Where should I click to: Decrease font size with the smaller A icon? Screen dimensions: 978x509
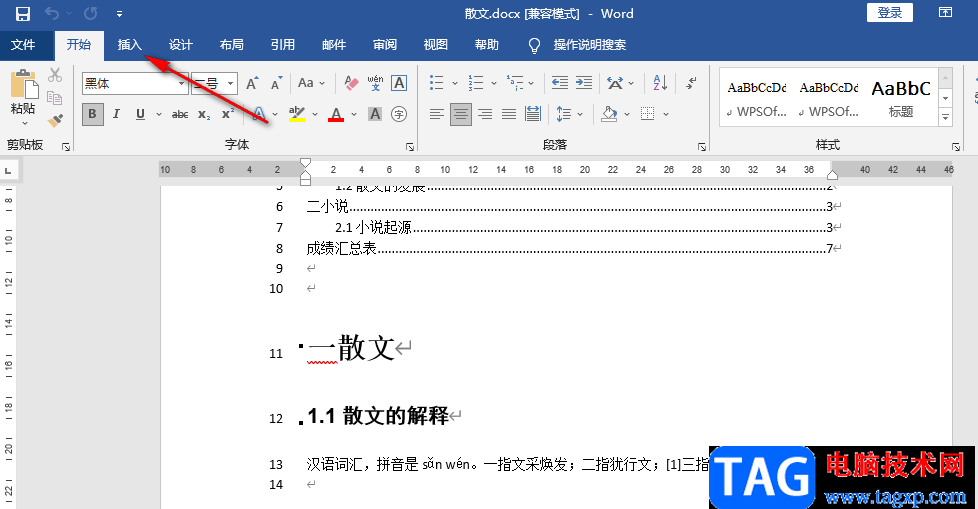(x=276, y=83)
